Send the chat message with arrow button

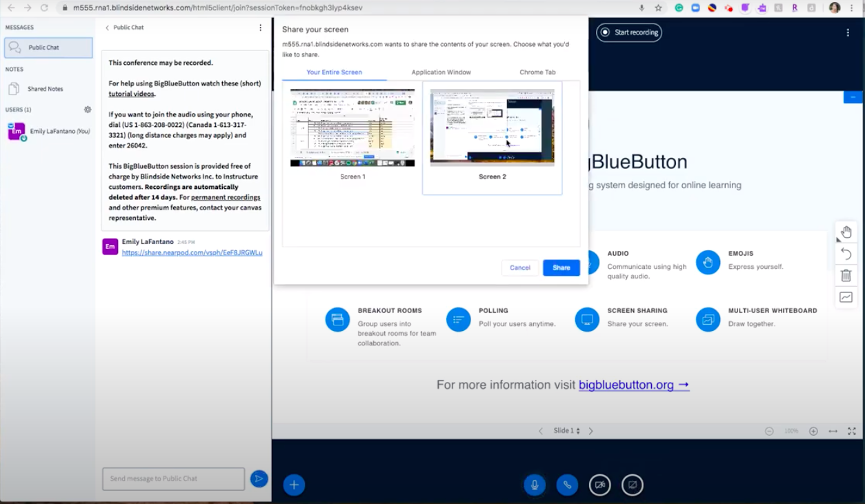(x=259, y=478)
